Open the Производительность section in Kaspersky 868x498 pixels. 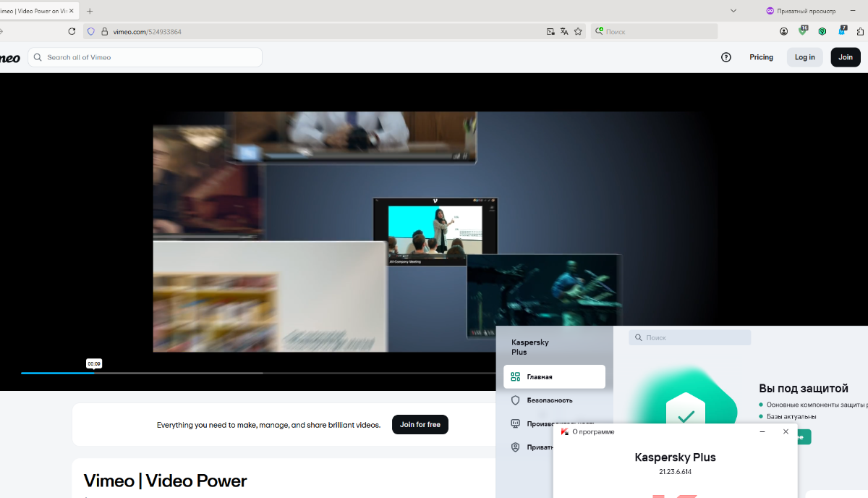[x=554, y=423]
